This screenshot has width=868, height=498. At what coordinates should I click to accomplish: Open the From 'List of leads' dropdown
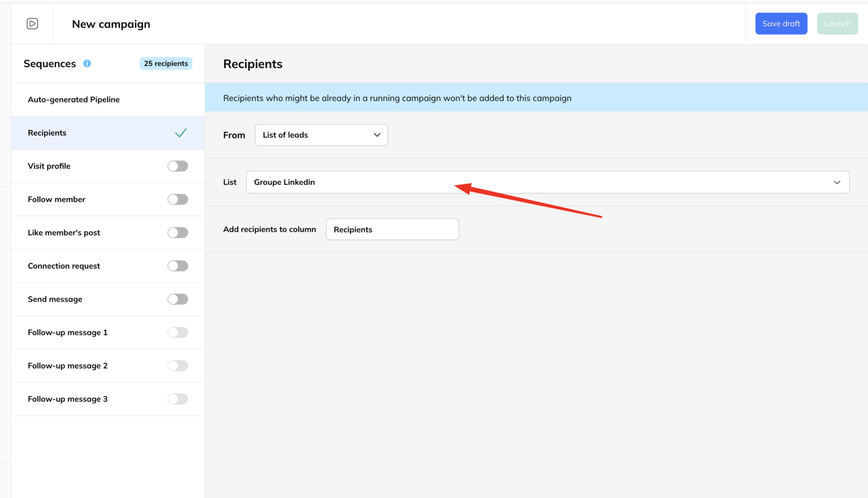(x=321, y=135)
